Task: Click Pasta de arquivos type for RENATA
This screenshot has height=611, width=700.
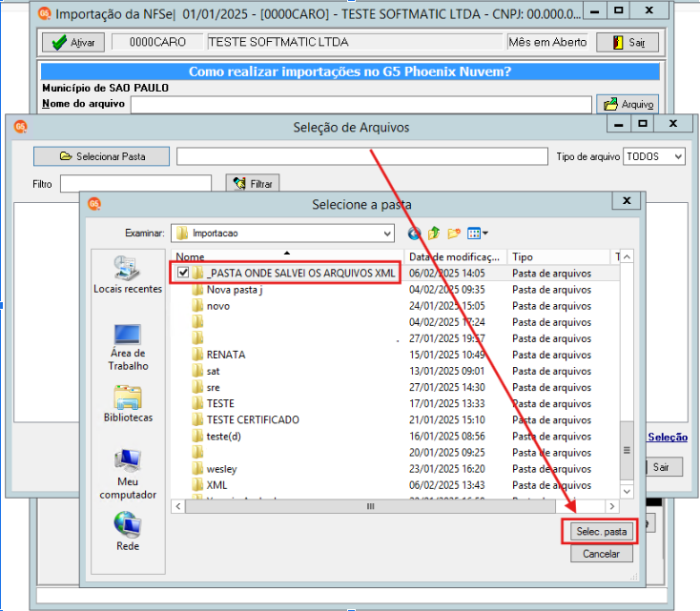Action: coord(552,355)
